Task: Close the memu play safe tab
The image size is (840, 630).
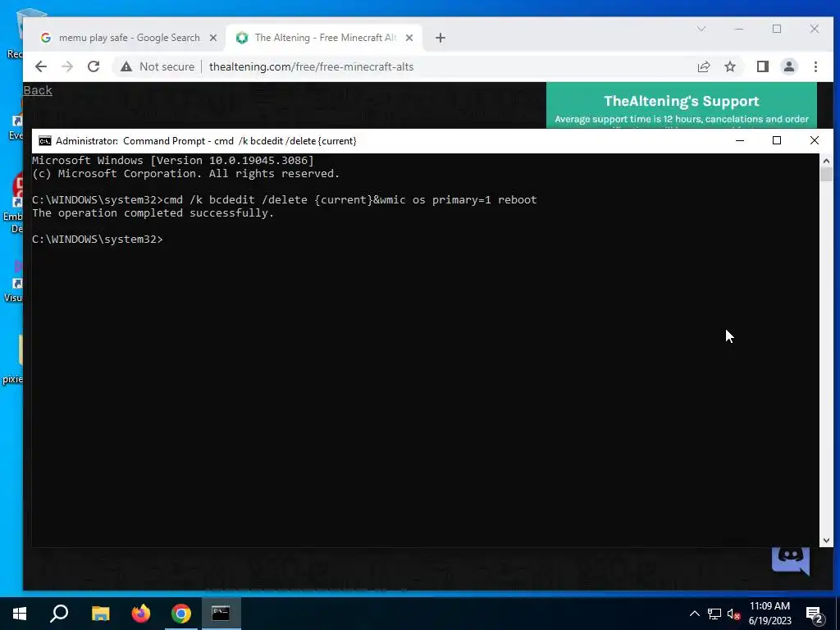Action: pyautogui.click(x=212, y=38)
